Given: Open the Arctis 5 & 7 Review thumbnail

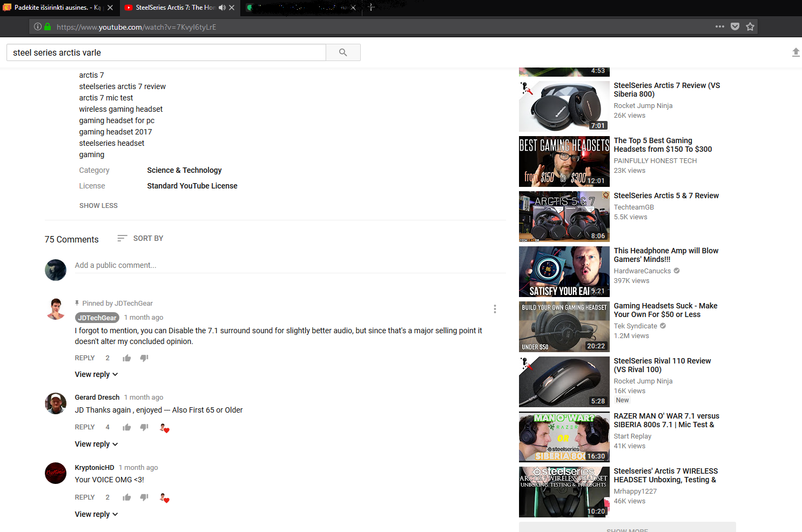Looking at the screenshot, I should click(x=564, y=217).
